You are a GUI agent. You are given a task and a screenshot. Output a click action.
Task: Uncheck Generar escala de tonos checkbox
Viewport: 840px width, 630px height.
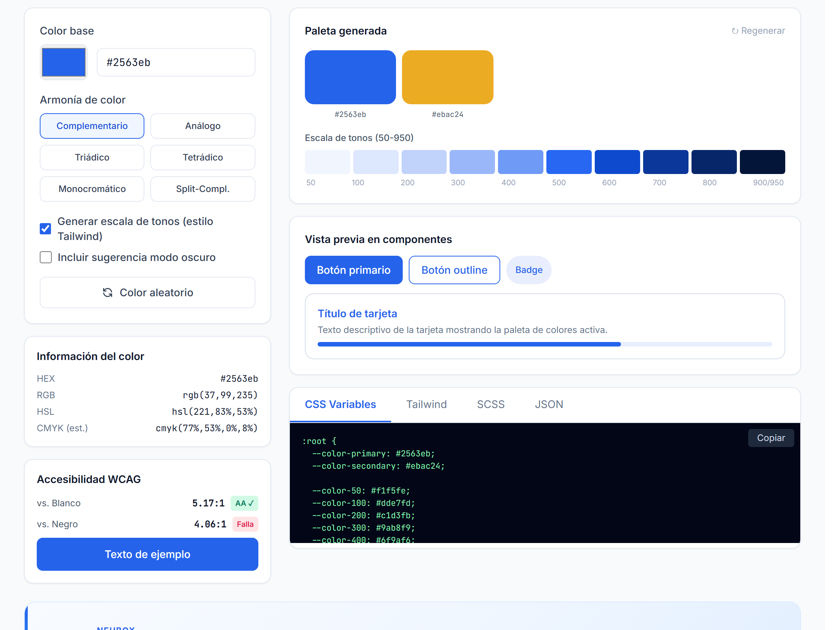click(46, 229)
